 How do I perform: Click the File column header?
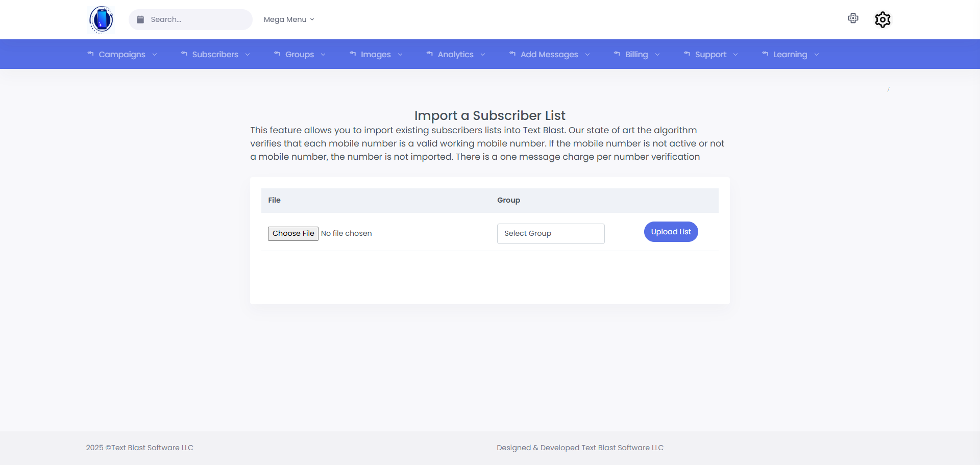point(274,200)
